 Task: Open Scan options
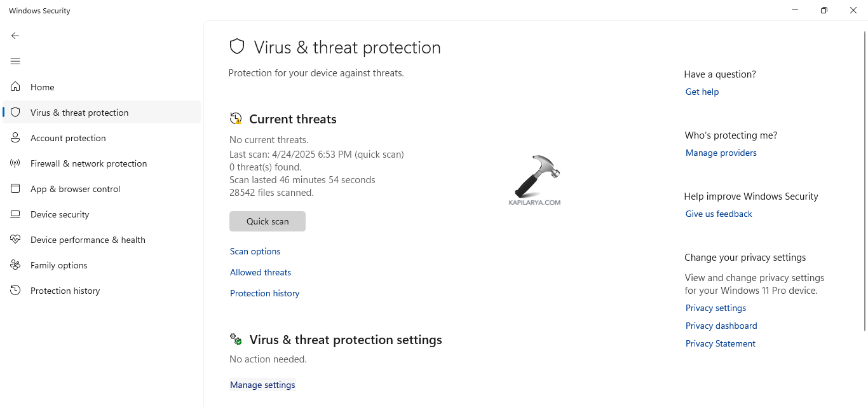point(255,251)
